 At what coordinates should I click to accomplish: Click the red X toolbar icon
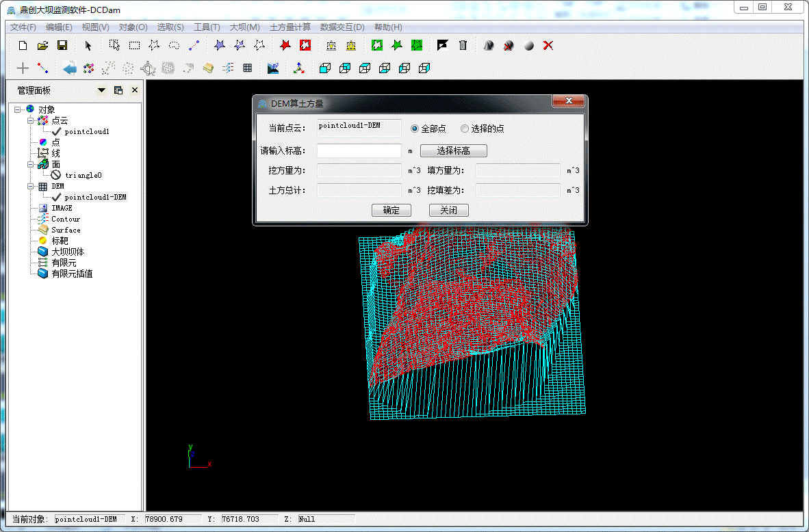548,45
